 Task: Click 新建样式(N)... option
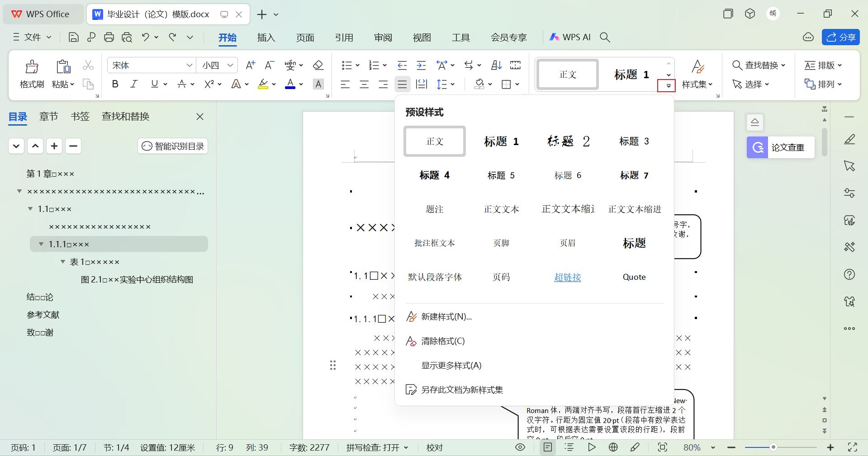(446, 317)
